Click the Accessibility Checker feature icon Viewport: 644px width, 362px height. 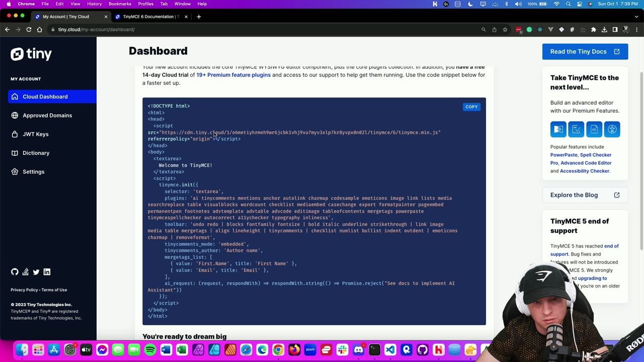coord(612,129)
